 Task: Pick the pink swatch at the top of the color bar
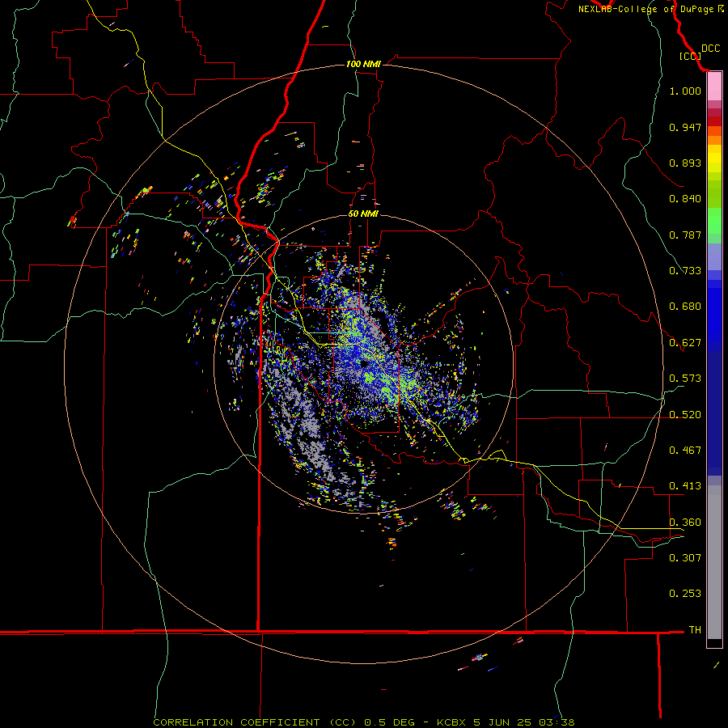point(714,87)
